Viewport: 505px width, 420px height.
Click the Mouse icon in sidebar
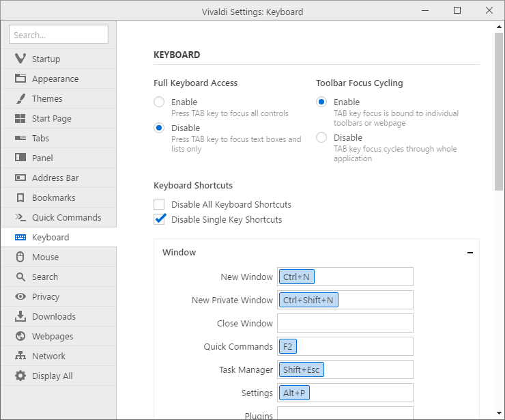click(20, 257)
